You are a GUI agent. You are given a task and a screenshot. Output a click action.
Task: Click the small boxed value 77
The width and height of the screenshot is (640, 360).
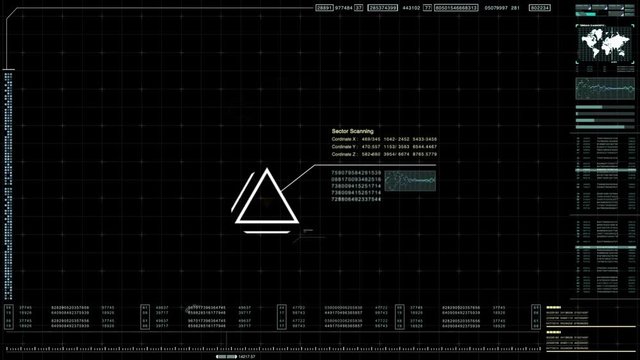coord(427,8)
